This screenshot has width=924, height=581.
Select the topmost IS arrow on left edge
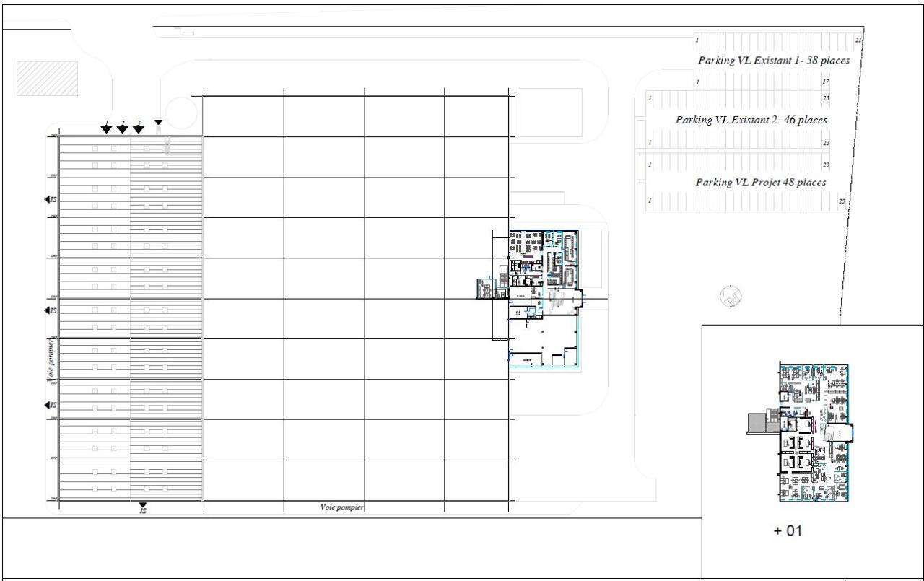(x=49, y=199)
